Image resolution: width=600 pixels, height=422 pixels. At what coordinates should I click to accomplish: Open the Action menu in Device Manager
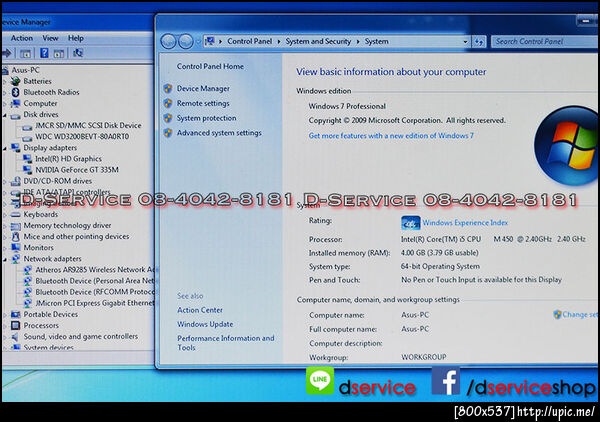[x=22, y=38]
